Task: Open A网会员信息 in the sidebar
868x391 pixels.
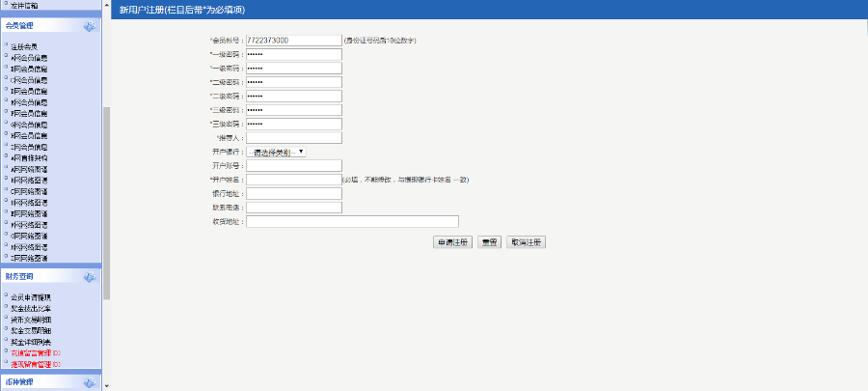Action: pyautogui.click(x=29, y=58)
